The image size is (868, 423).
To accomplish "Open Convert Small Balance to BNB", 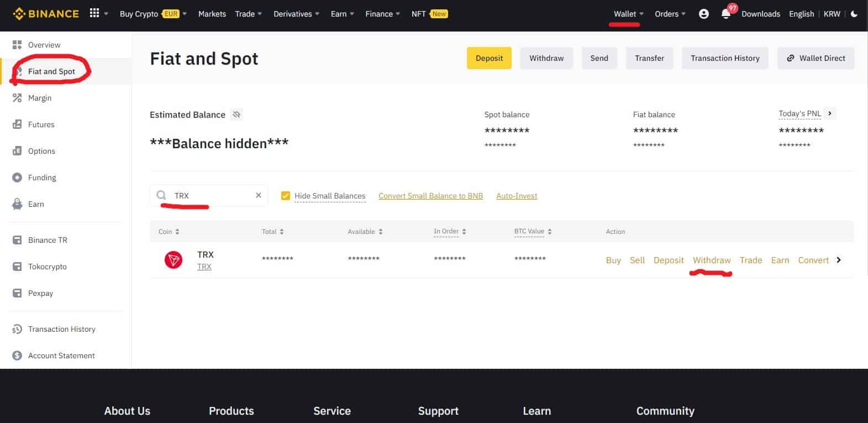I will 430,196.
